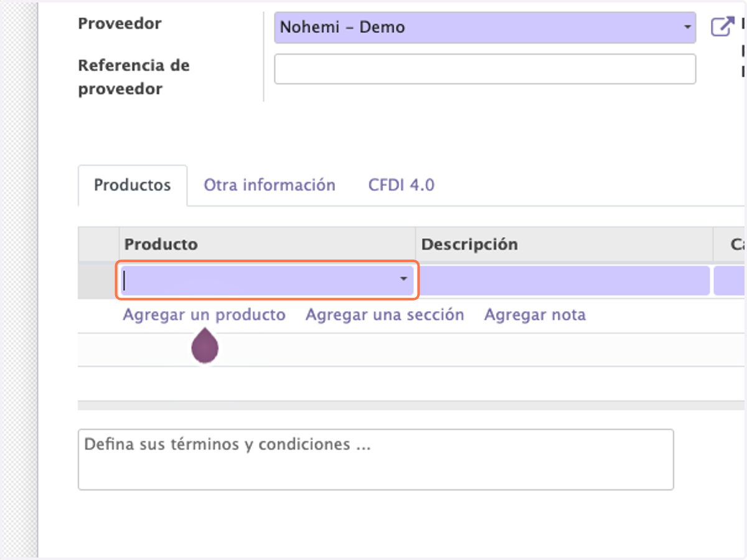Click the Referencia de proveedor label

(x=134, y=77)
